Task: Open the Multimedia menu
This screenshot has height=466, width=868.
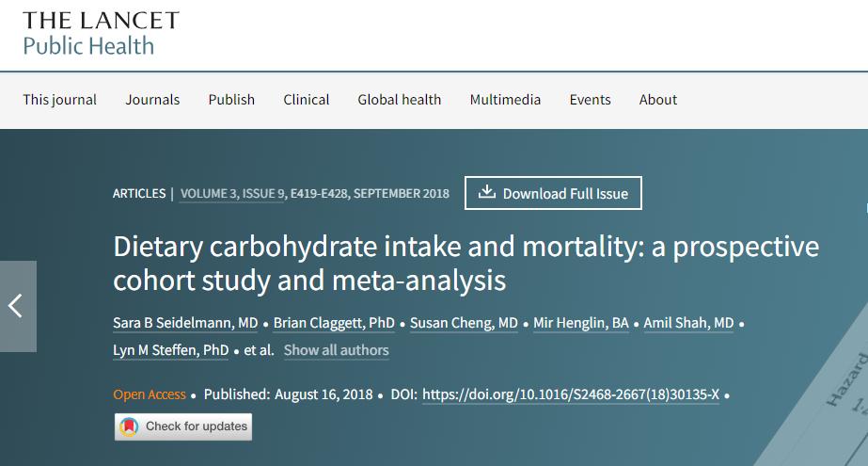Action: click(x=505, y=100)
